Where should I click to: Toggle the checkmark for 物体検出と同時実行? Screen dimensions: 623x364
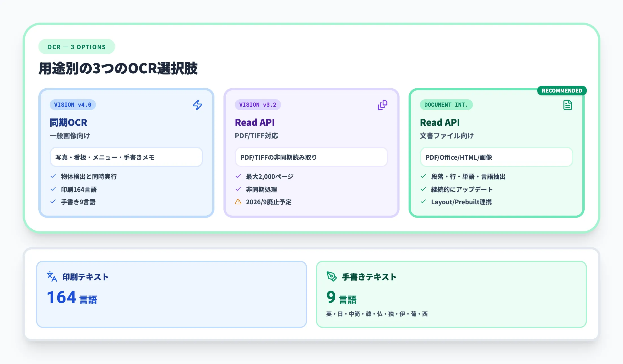pos(53,176)
